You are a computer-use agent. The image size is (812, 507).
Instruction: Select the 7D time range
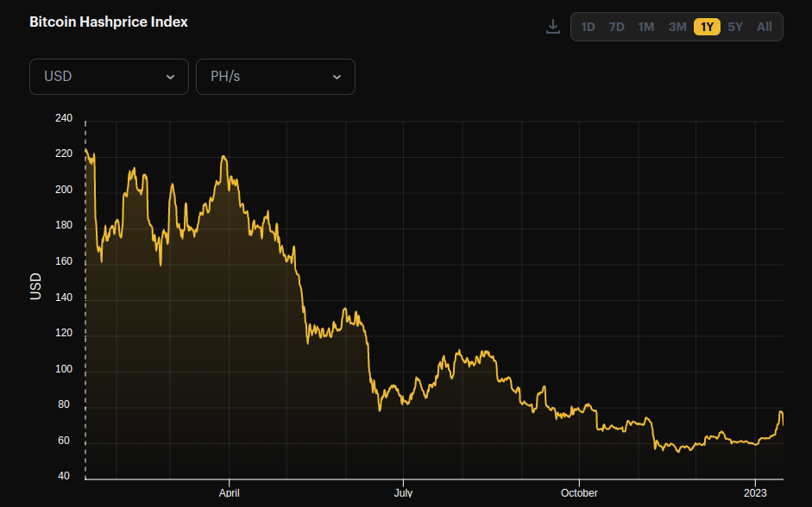coord(616,27)
